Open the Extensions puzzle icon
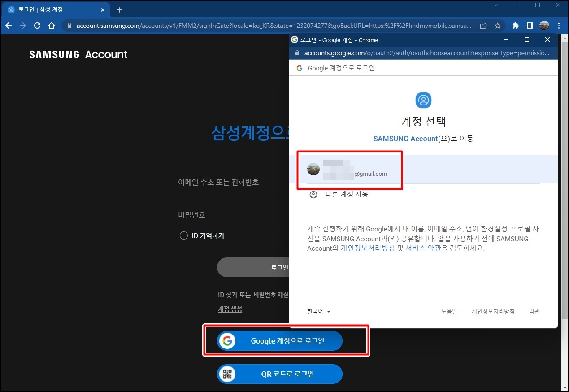This screenshot has height=392, width=569. (x=516, y=26)
